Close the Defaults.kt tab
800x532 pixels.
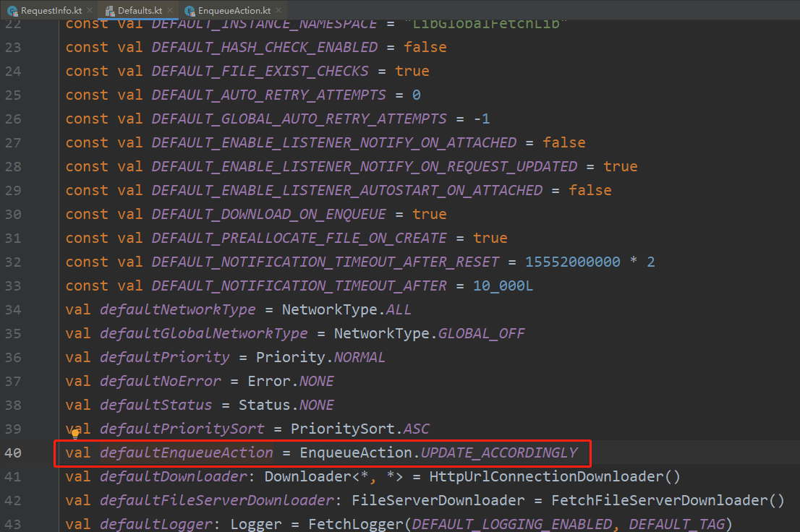tap(170, 10)
